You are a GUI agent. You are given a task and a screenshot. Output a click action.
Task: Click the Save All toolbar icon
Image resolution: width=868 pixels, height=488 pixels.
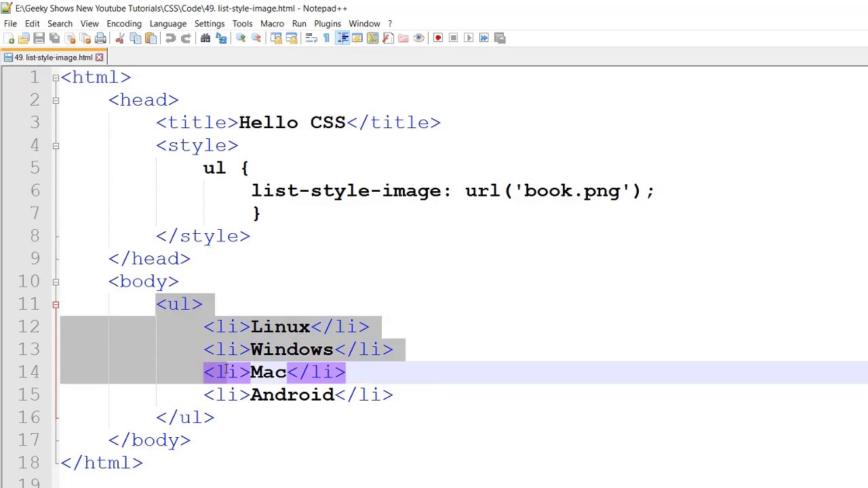pyautogui.click(x=54, y=38)
